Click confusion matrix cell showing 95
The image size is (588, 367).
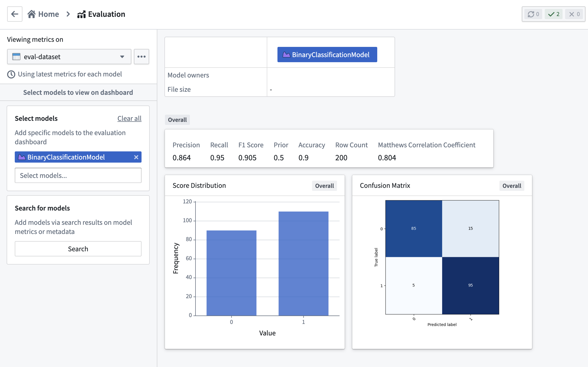470,285
